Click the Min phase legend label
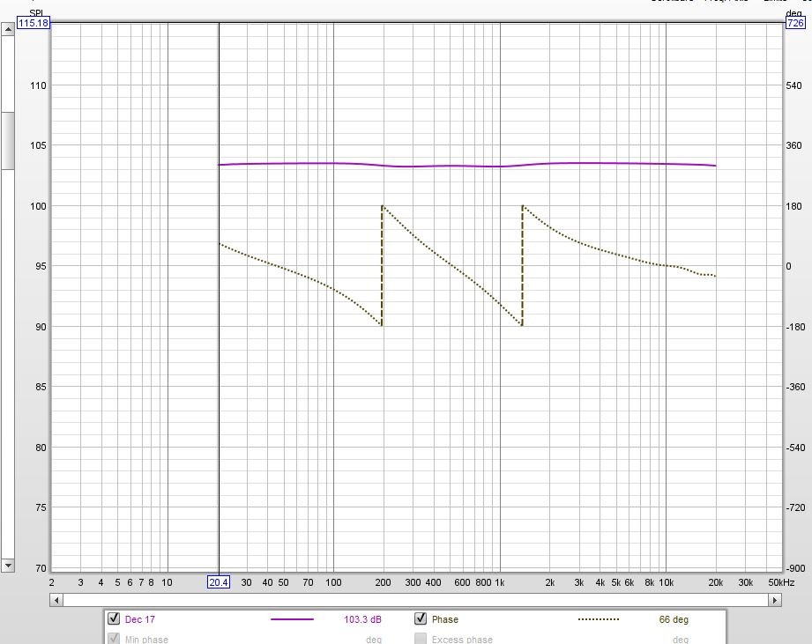Image resolution: width=812 pixels, height=644 pixels. 146,640
